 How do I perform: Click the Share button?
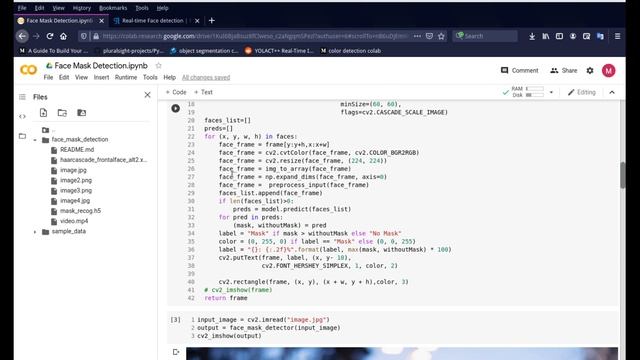564,71
